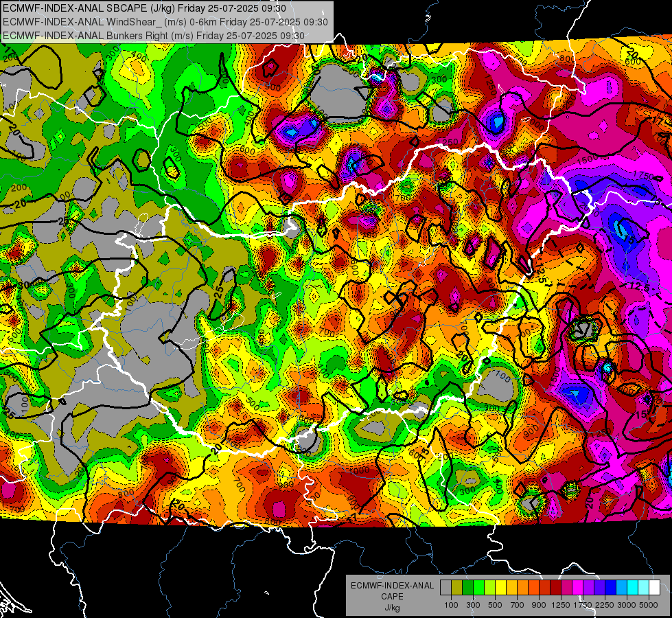Screen dimensions: 672x618
Task: Choose the light blue swatch before 3000
Action: pos(621,588)
